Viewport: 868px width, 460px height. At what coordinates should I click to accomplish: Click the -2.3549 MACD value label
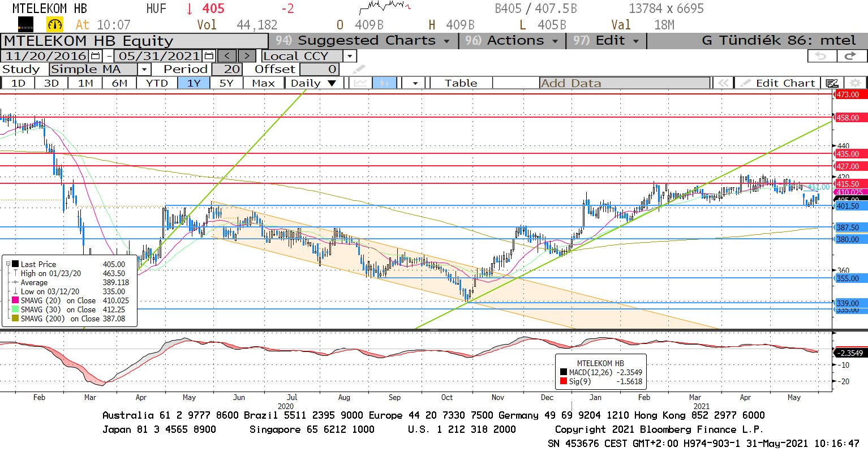tap(850, 353)
